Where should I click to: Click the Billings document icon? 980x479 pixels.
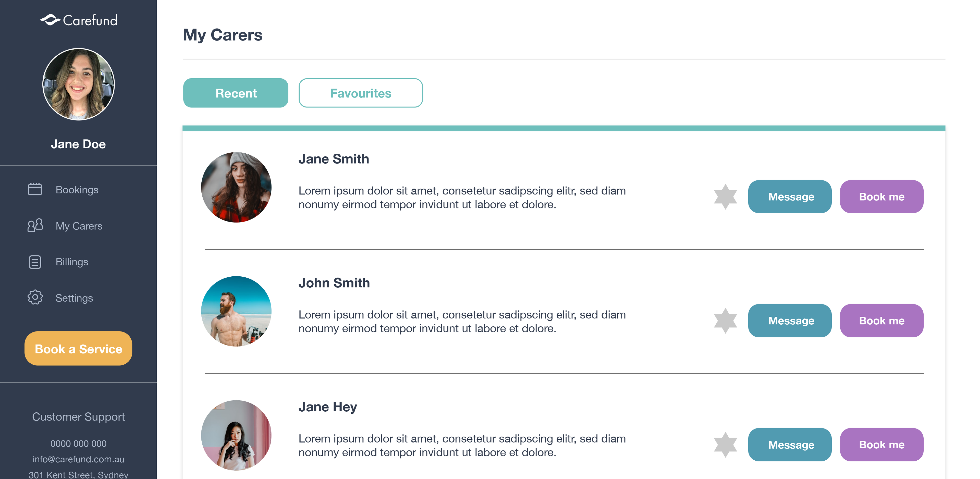click(x=35, y=262)
